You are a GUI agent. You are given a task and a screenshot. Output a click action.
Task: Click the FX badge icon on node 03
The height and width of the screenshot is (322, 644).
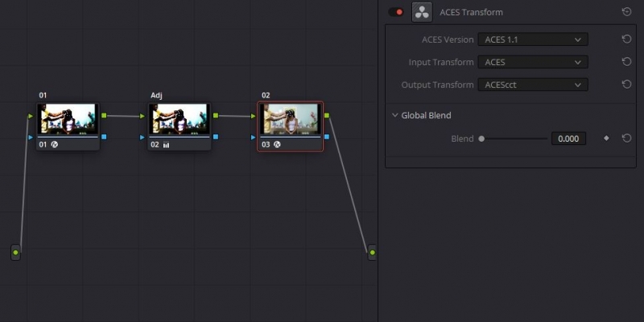click(277, 145)
